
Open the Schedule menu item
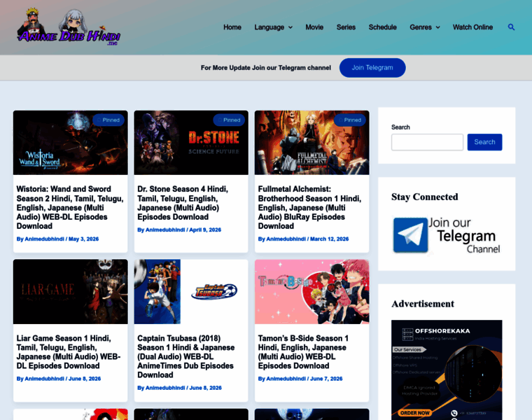coord(383,27)
